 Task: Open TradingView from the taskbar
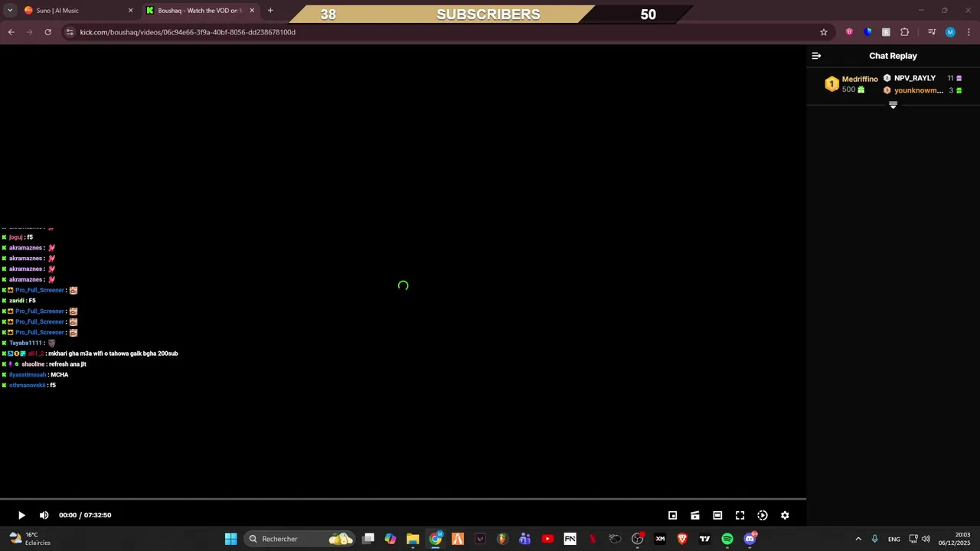point(704,539)
